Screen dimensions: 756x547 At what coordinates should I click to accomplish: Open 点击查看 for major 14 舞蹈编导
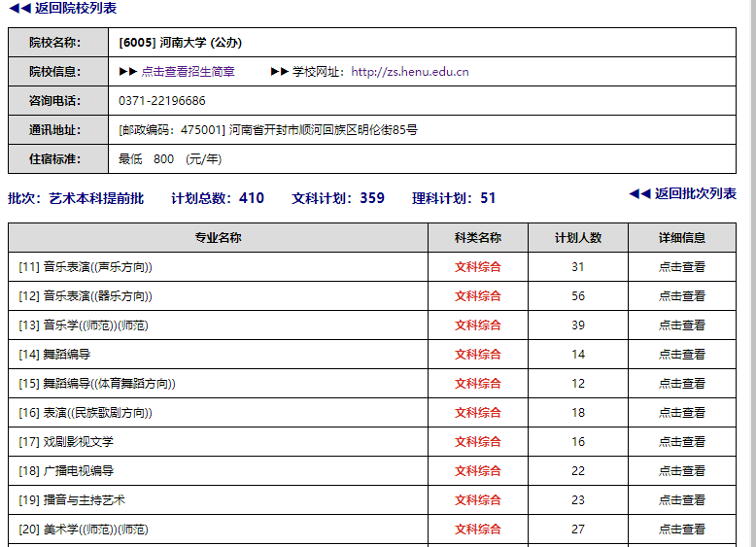click(x=681, y=355)
